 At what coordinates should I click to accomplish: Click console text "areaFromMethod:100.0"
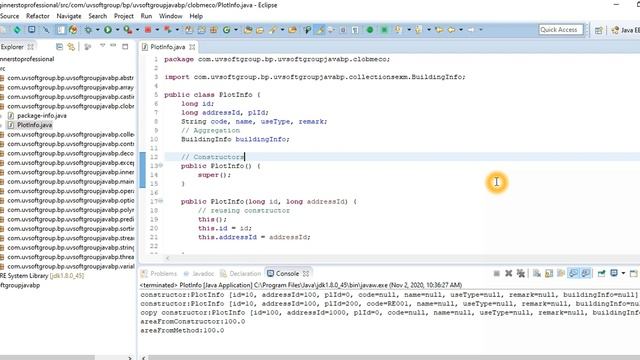(x=182, y=331)
